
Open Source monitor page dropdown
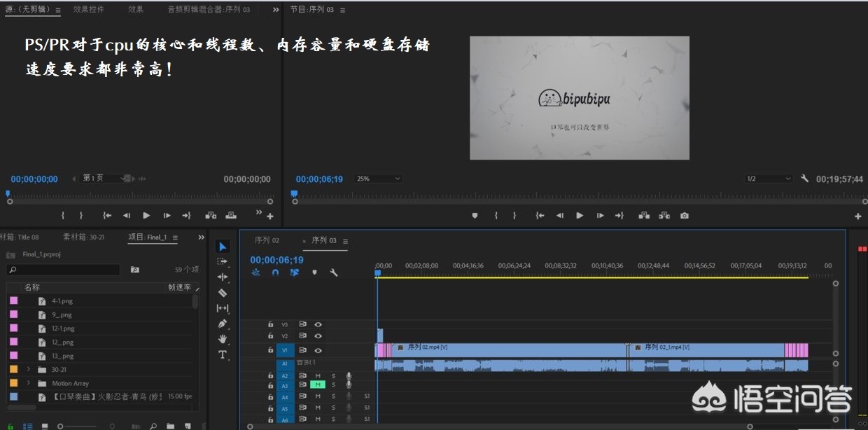pos(102,179)
